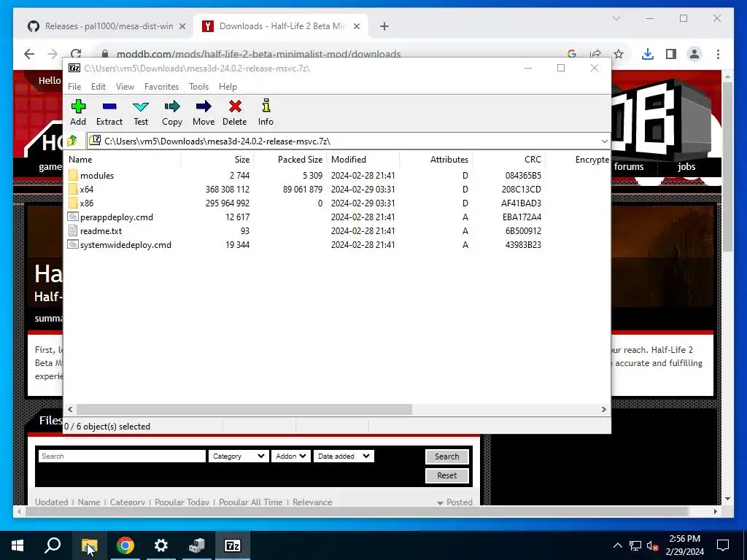Open a new Chrome tab
Screen dimensions: 747x560
point(384,26)
